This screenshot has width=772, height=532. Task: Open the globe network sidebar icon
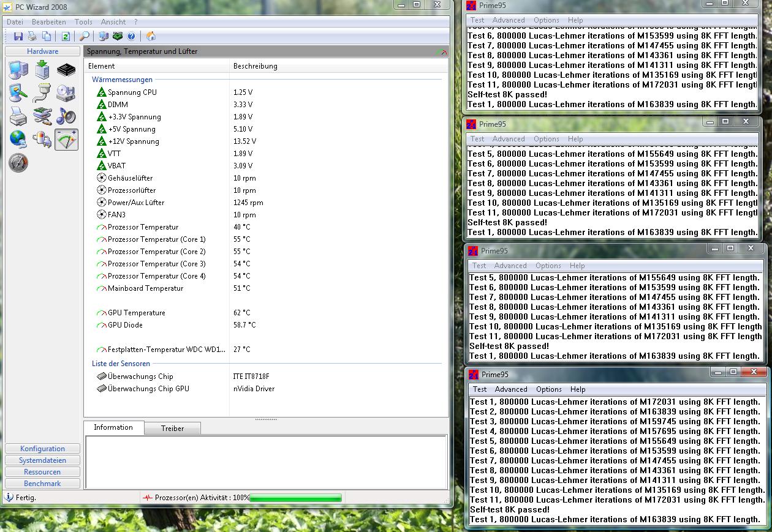coord(18,140)
